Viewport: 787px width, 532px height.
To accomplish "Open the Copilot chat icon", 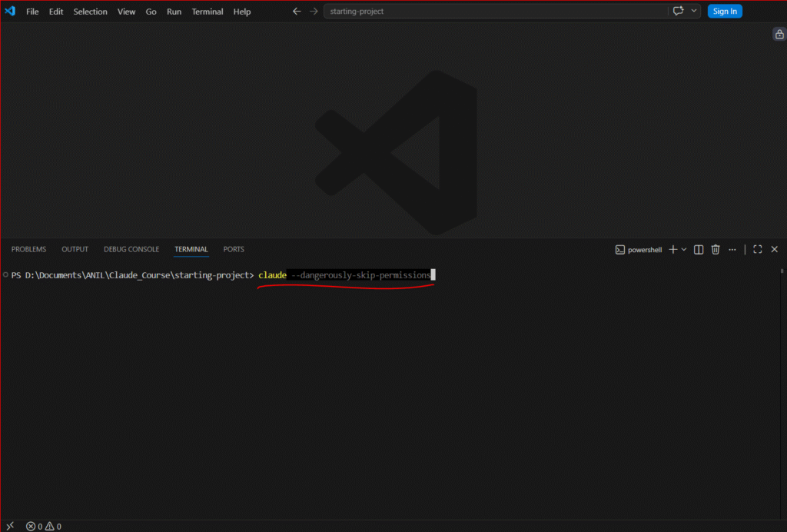I will tap(678, 11).
